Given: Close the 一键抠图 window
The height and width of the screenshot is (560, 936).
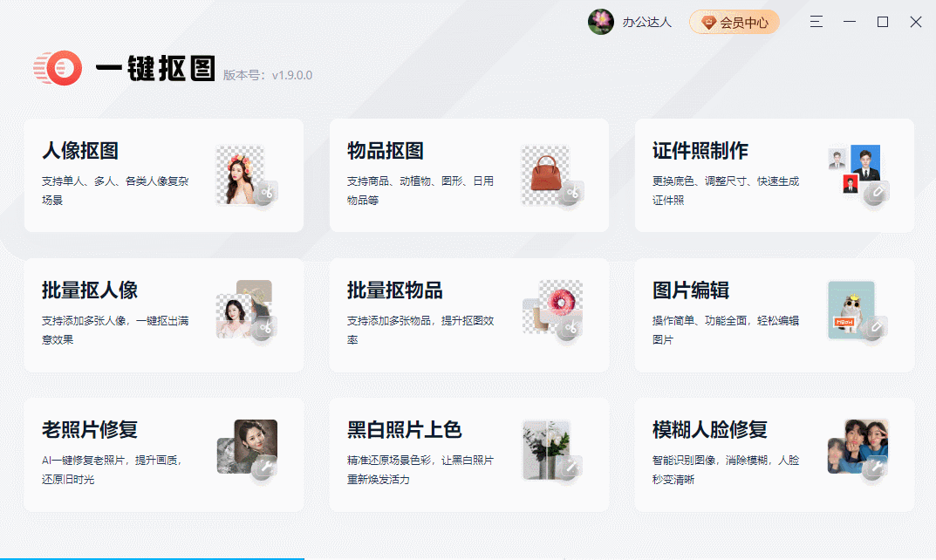Looking at the screenshot, I should (916, 22).
